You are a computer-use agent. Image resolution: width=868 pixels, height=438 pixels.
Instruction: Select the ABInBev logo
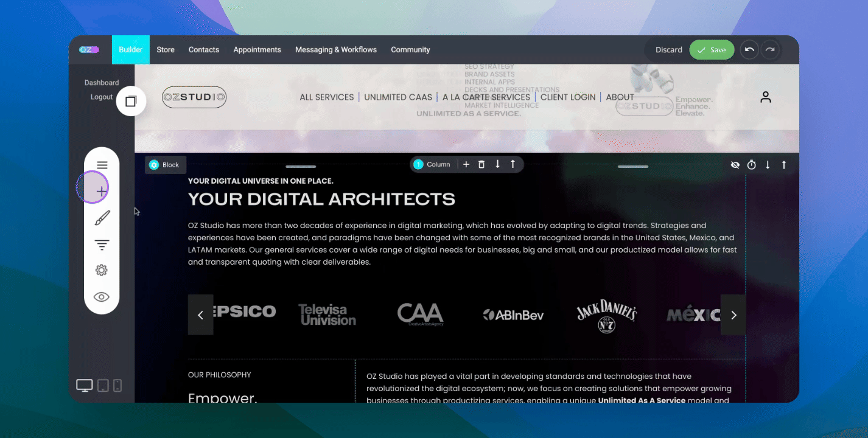coord(513,315)
